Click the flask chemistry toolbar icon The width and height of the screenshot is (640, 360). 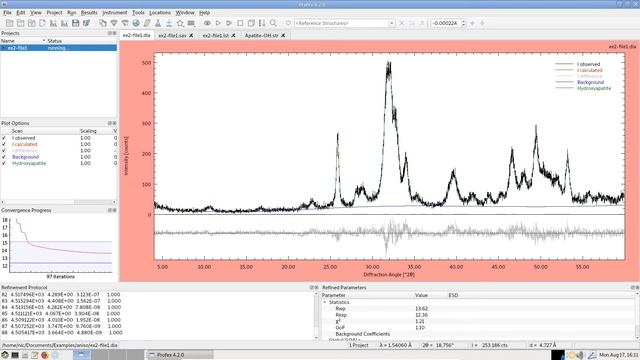(158, 23)
